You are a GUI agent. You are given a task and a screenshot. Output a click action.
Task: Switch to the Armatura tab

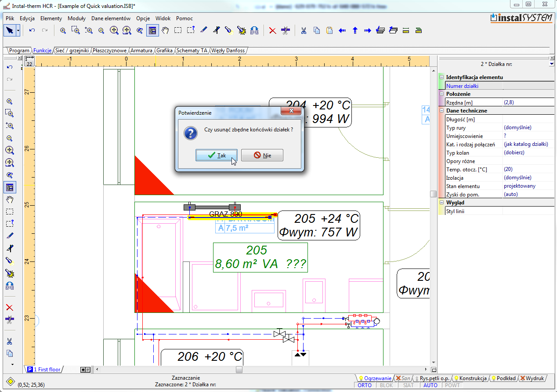click(x=142, y=51)
